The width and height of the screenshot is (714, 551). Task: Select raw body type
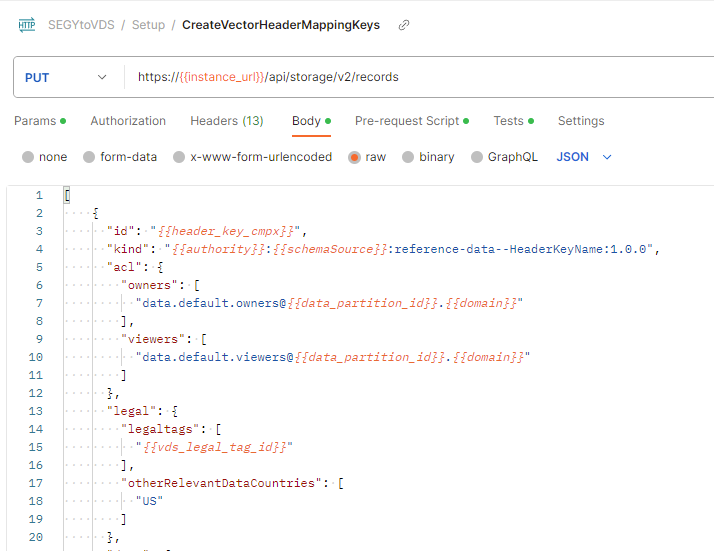tap(367, 157)
